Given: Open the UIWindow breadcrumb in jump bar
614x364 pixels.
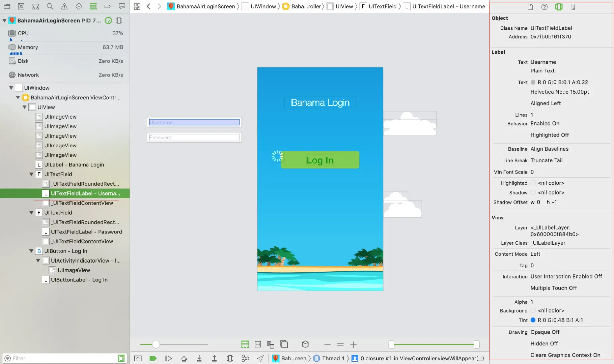Looking at the screenshot, I should pos(259,6).
